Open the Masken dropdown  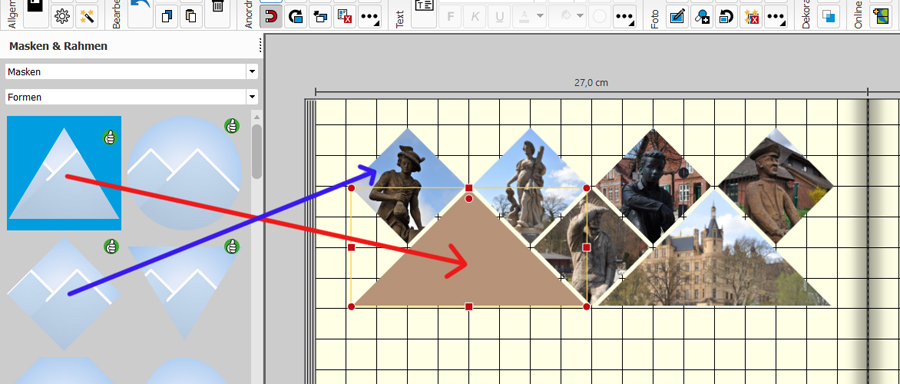(x=131, y=72)
